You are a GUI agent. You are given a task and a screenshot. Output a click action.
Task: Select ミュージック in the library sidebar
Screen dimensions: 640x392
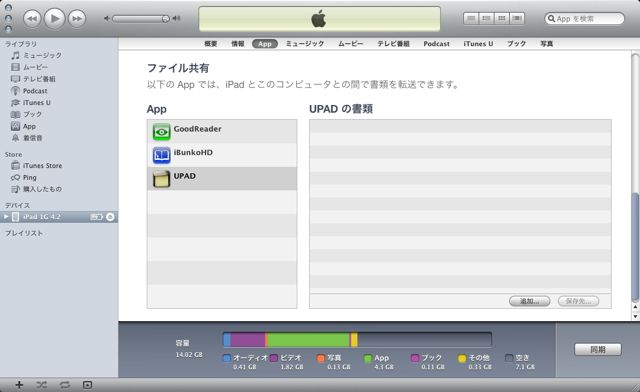59,55
